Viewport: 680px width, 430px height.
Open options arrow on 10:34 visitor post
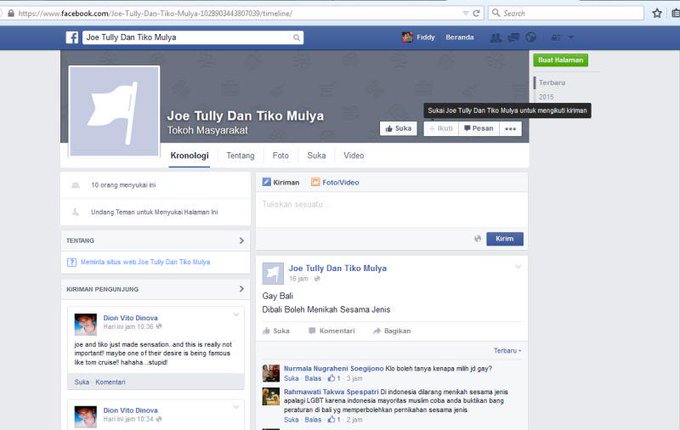coord(236,407)
